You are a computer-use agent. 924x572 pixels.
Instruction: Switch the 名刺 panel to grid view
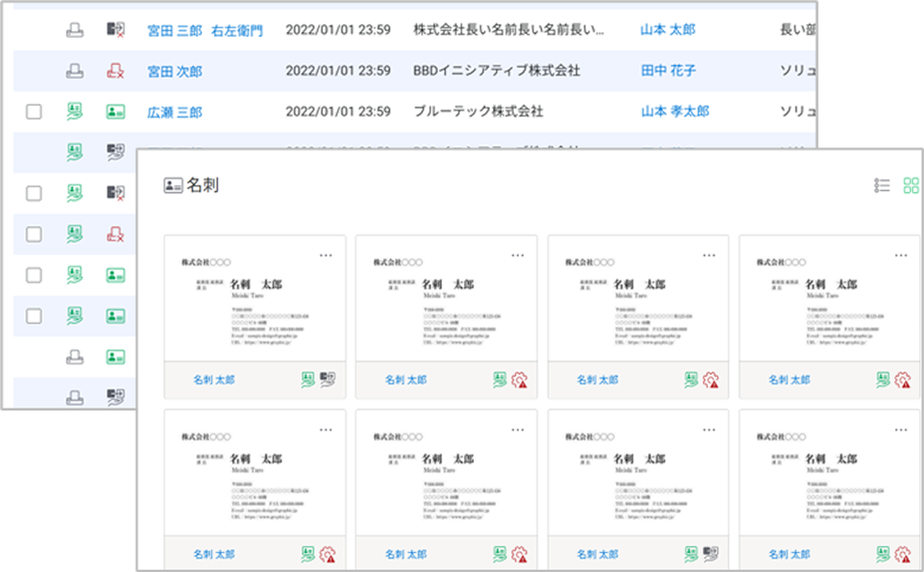(x=911, y=185)
